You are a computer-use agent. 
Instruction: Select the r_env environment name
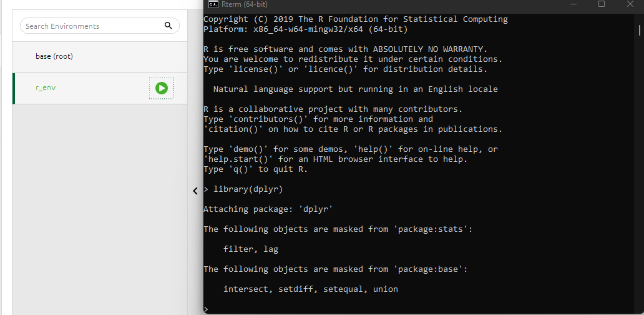pyautogui.click(x=46, y=88)
